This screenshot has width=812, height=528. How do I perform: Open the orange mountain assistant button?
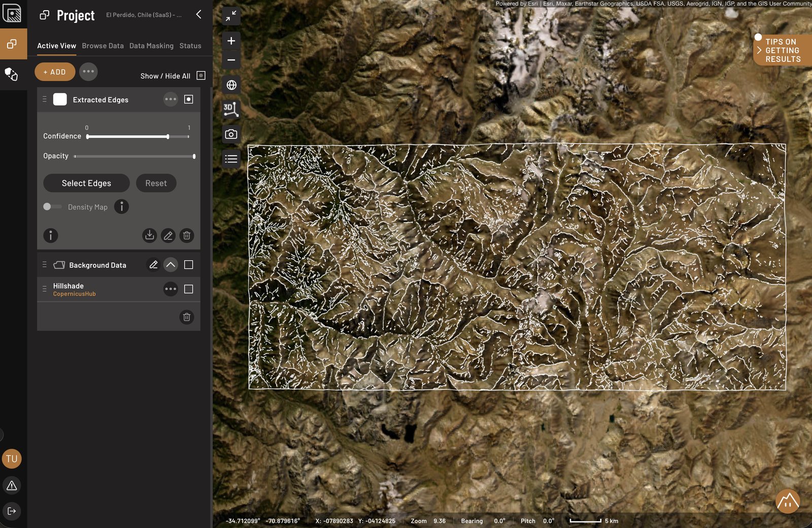(x=788, y=501)
